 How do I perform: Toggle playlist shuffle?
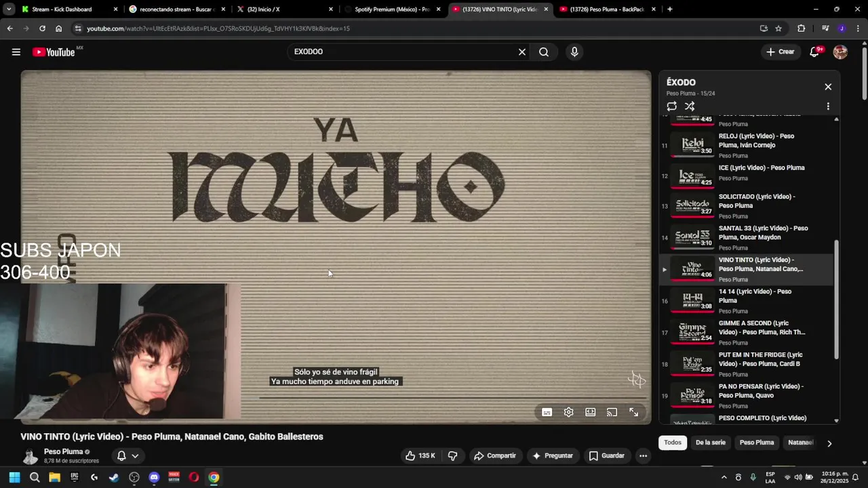pyautogui.click(x=690, y=106)
